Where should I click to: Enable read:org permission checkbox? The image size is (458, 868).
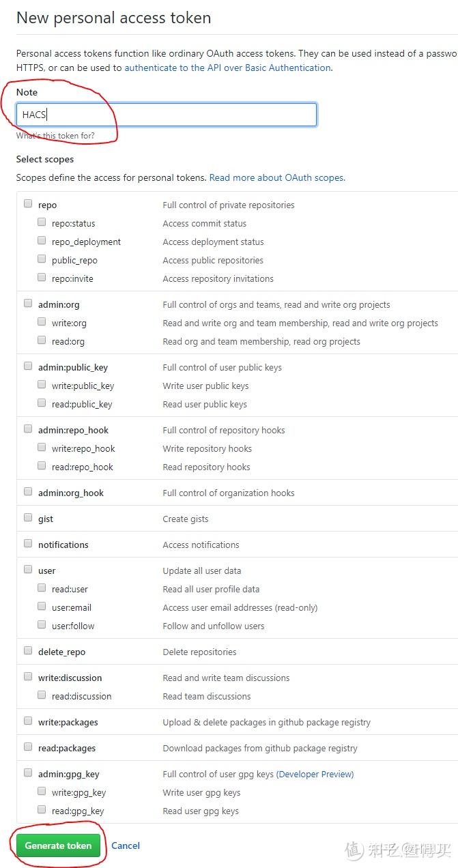pos(42,340)
